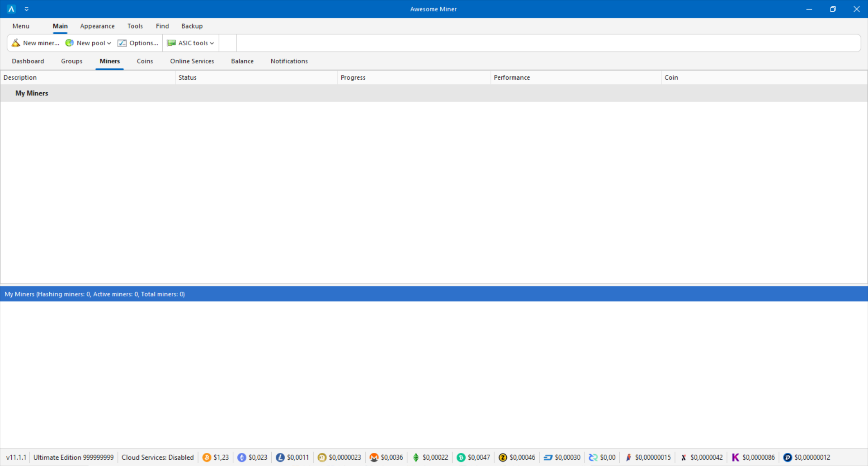Open the Backup ribbon tab
This screenshot has height=466, width=868.
[192, 26]
